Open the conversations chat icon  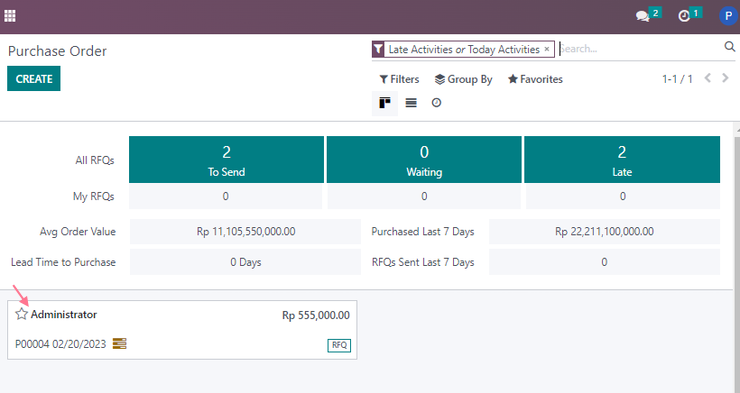pos(642,17)
